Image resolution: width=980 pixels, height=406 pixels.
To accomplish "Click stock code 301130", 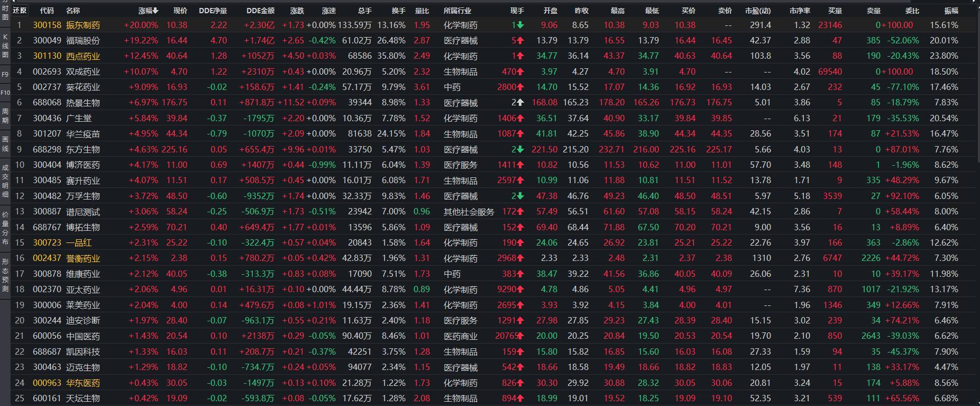I will pyautogui.click(x=47, y=56).
